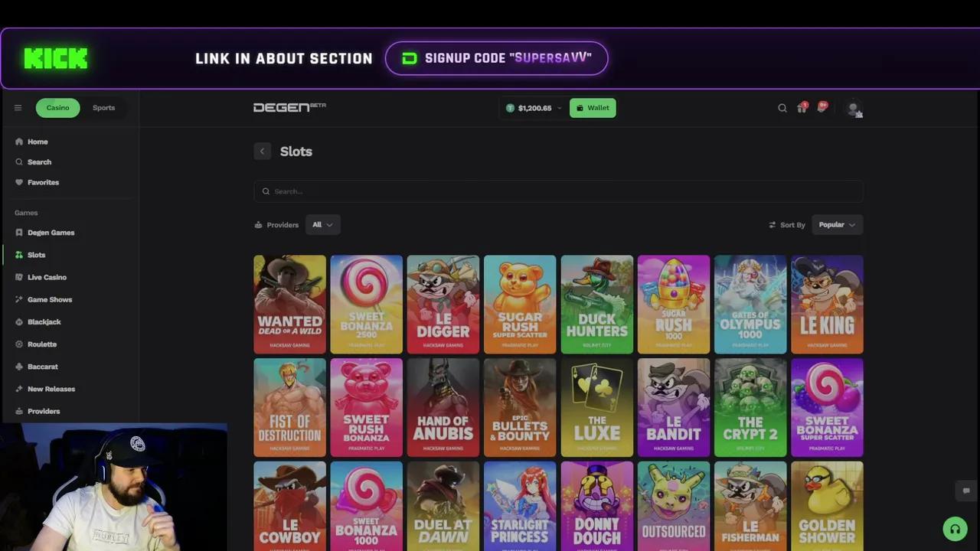Open The Luxe game
980x551 pixels.
(x=597, y=408)
